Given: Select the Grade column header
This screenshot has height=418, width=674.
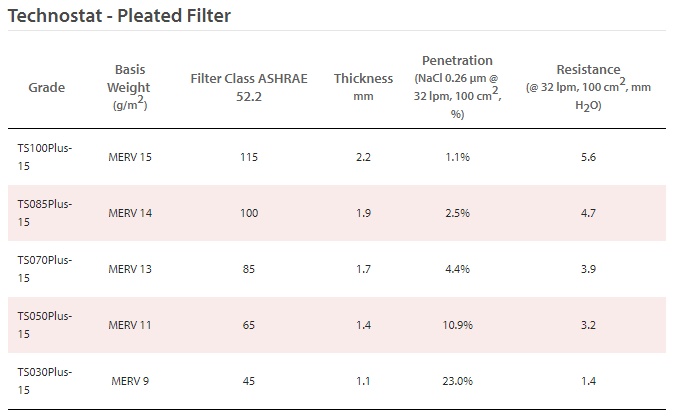Looking at the screenshot, I should click(47, 88).
